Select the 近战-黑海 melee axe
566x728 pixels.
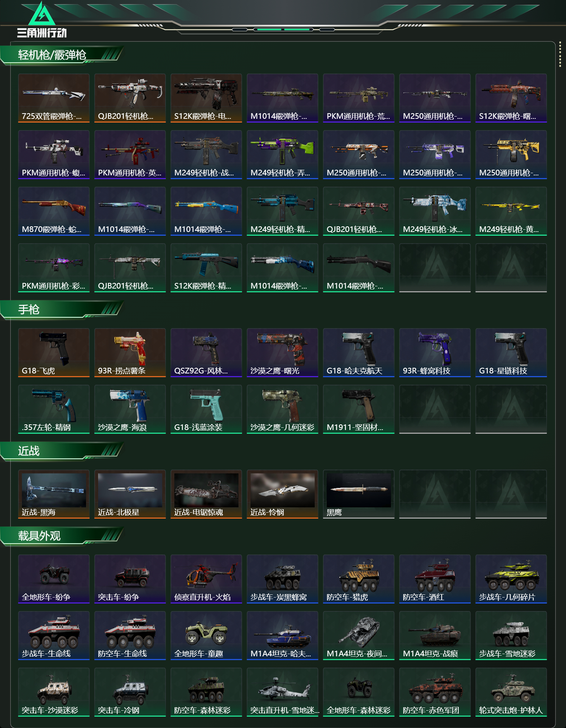click(54, 494)
